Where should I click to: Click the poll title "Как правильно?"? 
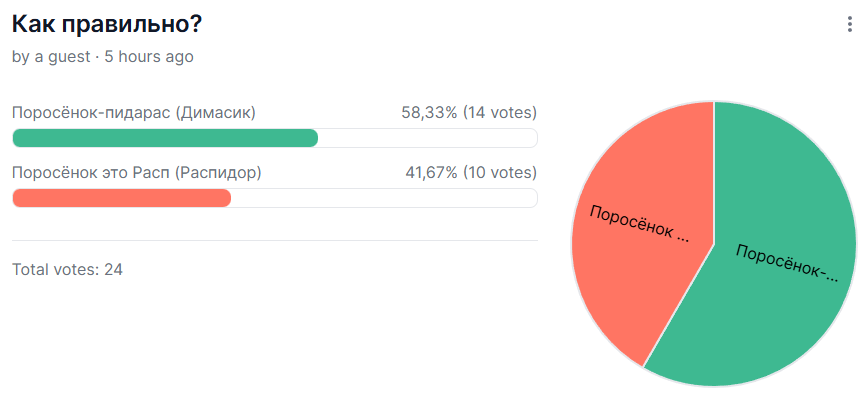(107, 24)
